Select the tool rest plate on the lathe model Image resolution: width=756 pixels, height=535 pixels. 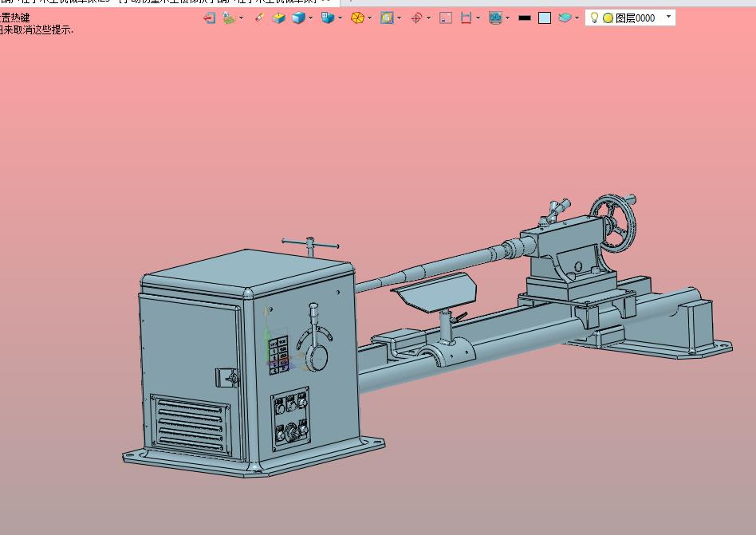(434, 291)
